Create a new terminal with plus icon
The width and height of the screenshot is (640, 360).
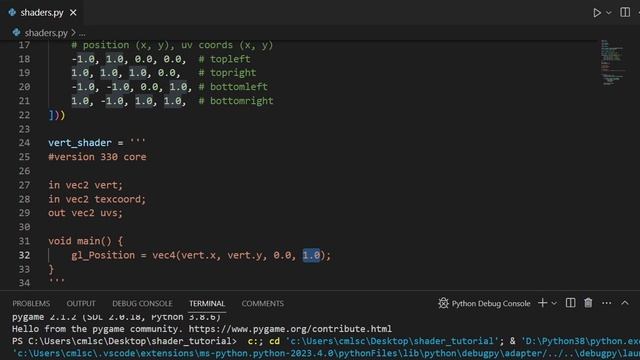pyautogui.click(x=542, y=303)
